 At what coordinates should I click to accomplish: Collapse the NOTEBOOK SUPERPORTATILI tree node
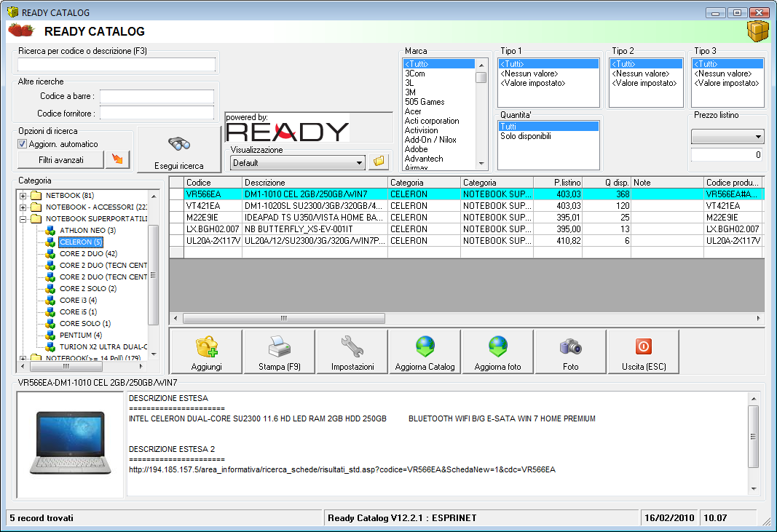pos(23,219)
